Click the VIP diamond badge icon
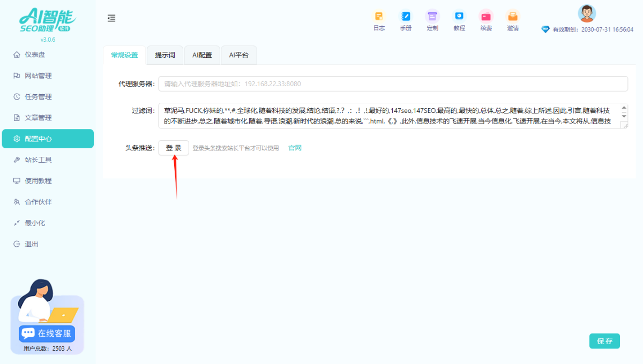 [545, 29]
